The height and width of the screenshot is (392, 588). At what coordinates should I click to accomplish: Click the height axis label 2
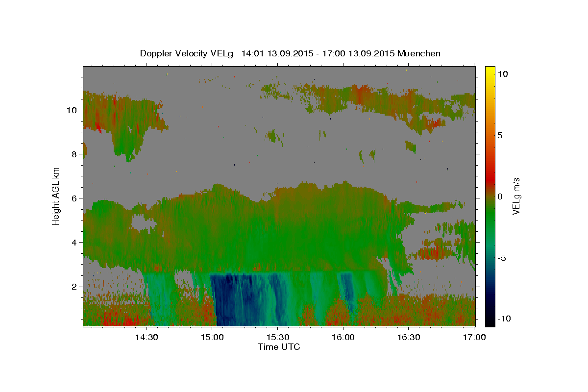pos(74,287)
